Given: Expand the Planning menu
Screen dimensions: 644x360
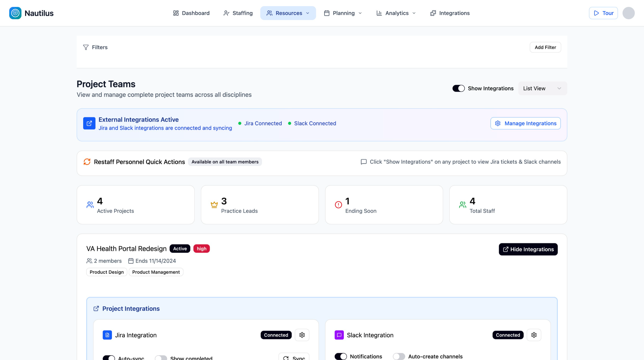Looking at the screenshot, I should pyautogui.click(x=343, y=13).
